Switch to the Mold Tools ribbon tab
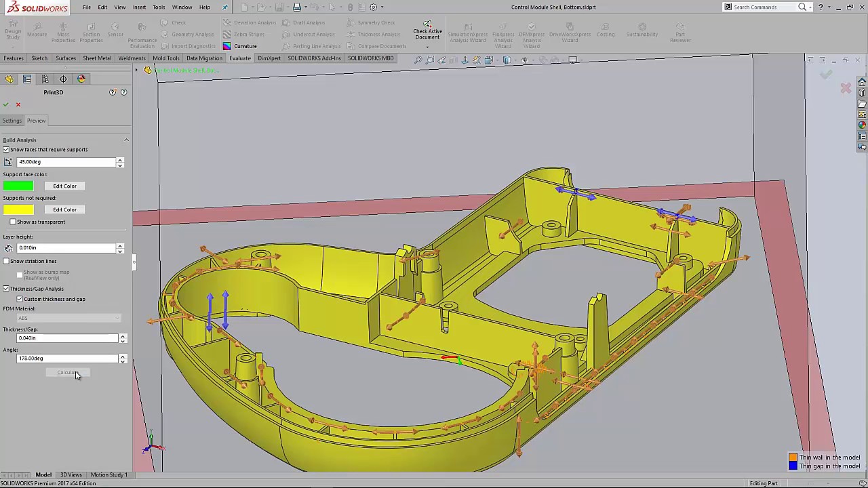 [166, 58]
